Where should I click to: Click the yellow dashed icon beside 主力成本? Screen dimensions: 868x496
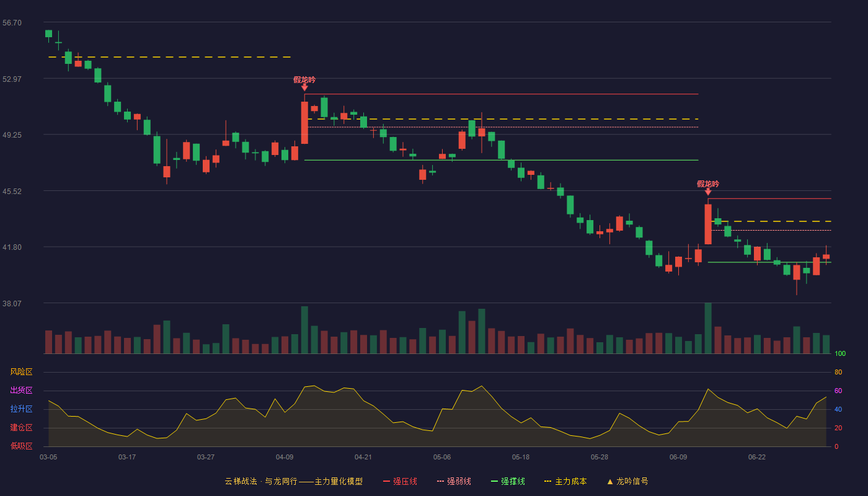click(x=547, y=481)
